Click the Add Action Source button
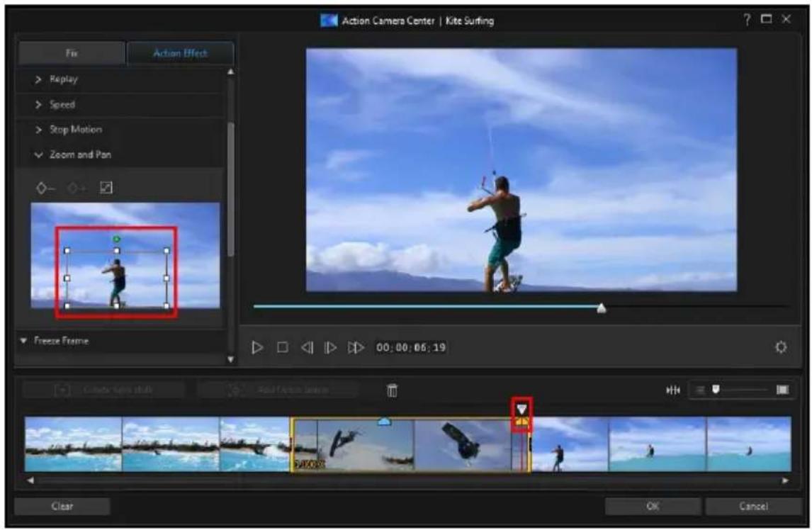The height and width of the screenshot is (530, 812). [278, 390]
